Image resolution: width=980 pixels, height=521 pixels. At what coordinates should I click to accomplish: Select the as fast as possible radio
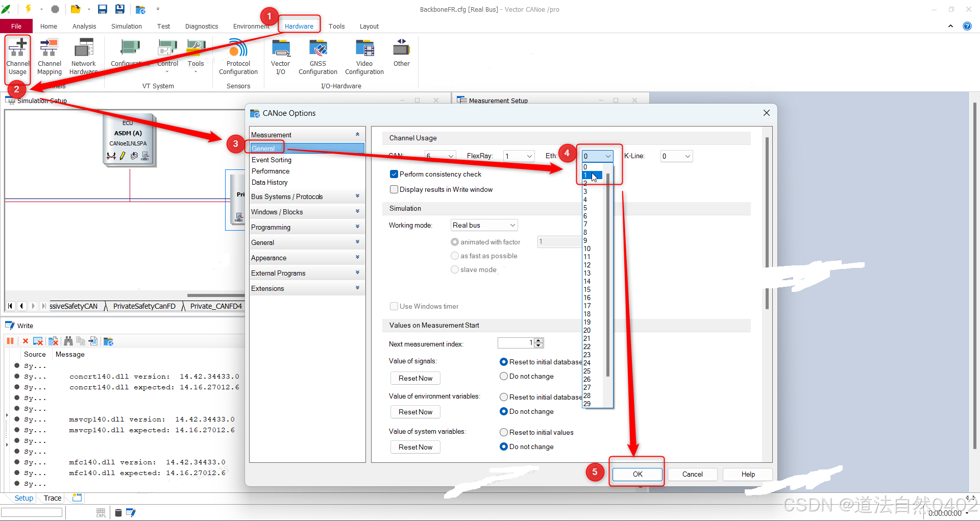pyautogui.click(x=454, y=256)
